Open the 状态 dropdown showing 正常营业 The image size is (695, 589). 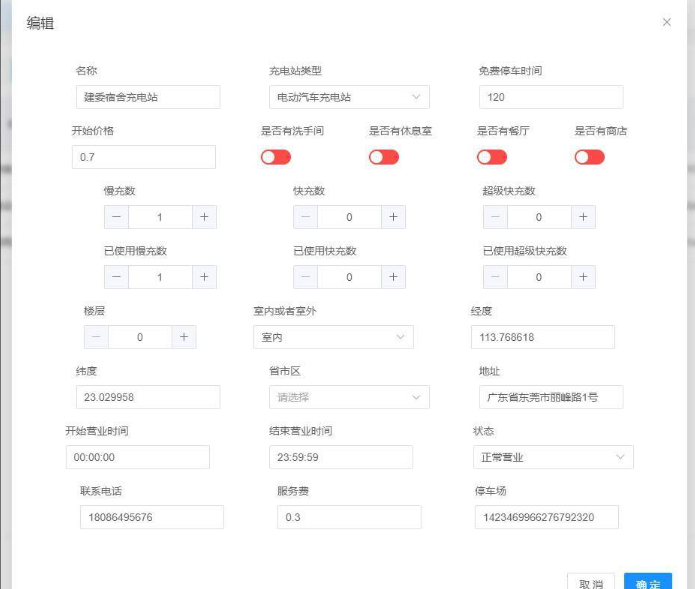tap(552, 457)
